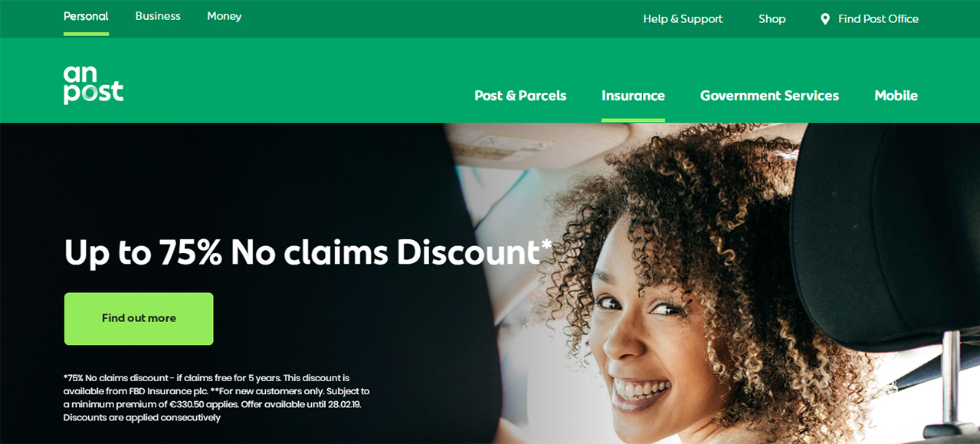Image resolution: width=980 pixels, height=444 pixels.
Task: Click the location pin icon
Action: pyautogui.click(x=824, y=19)
